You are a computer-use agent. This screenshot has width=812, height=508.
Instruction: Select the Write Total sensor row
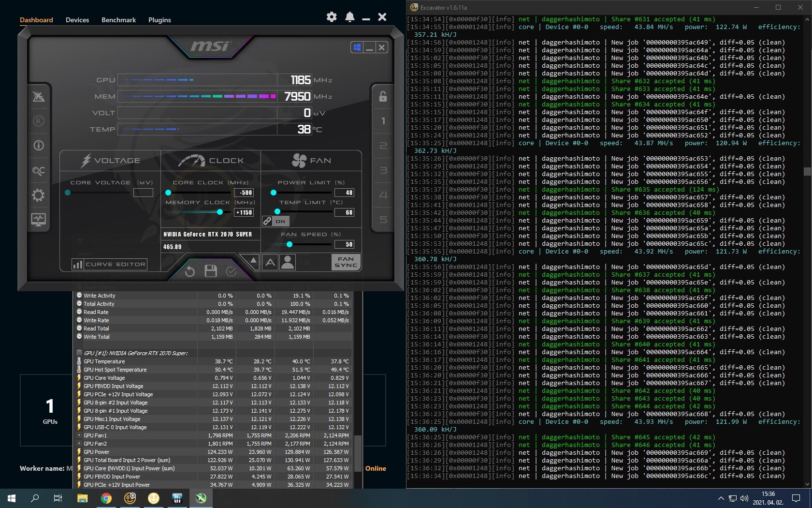pyautogui.click(x=213, y=337)
